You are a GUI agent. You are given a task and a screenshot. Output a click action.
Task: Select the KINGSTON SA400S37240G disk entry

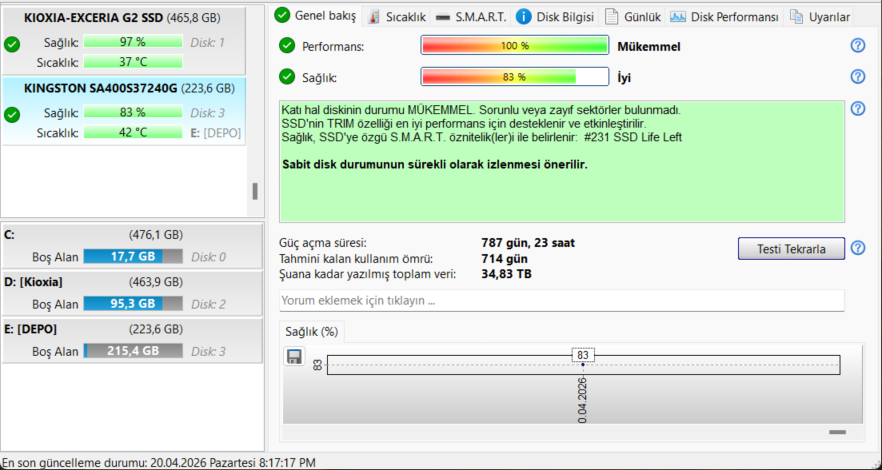point(124,111)
